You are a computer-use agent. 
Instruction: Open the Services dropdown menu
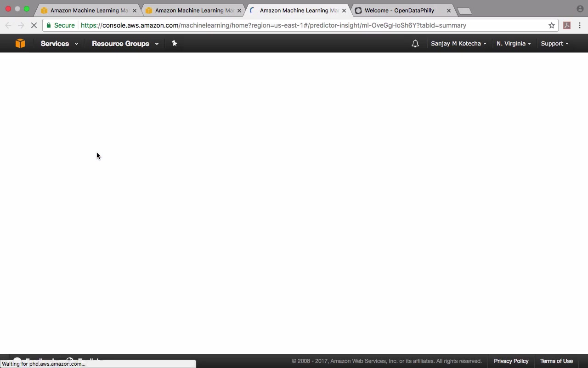(59, 43)
